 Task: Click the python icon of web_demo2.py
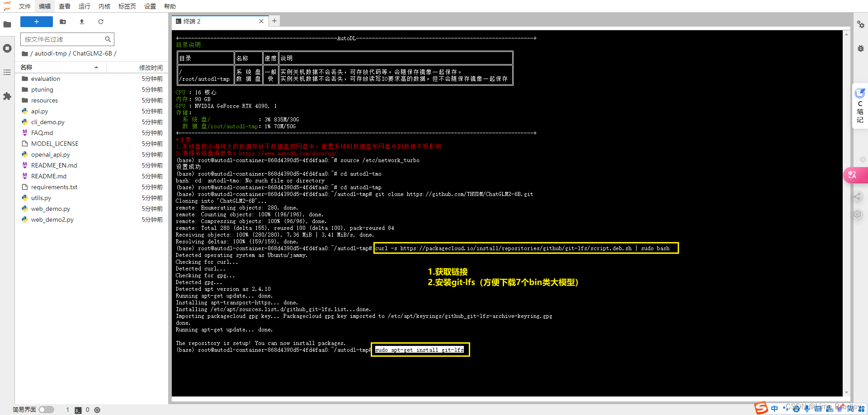25,219
